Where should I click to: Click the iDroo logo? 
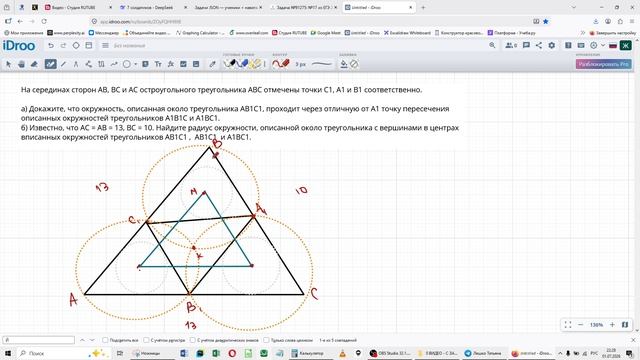click(19, 46)
